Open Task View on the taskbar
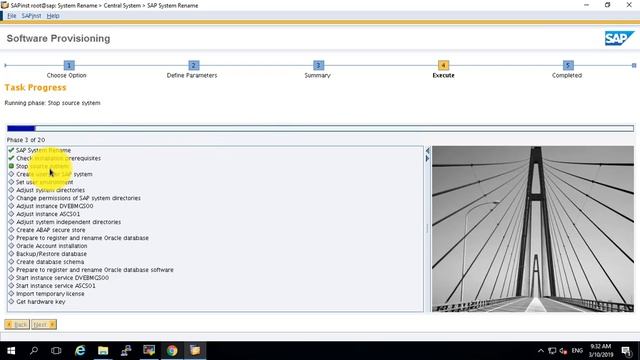640x360 pixels. click(56, 351)
